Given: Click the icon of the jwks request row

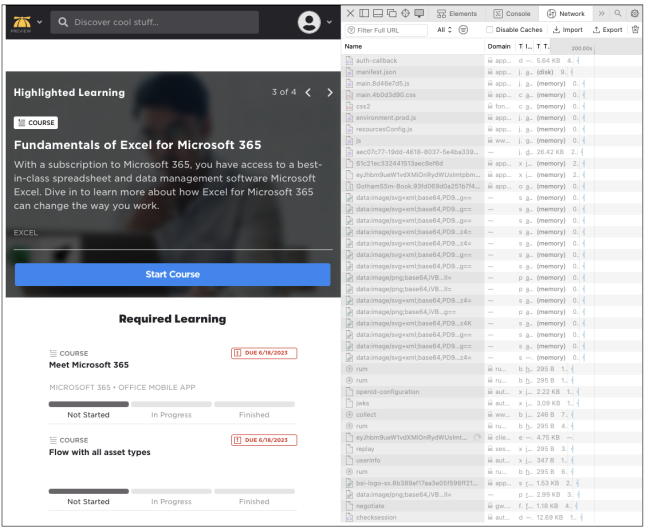Looking at the screenshot, I should (349, 403).
